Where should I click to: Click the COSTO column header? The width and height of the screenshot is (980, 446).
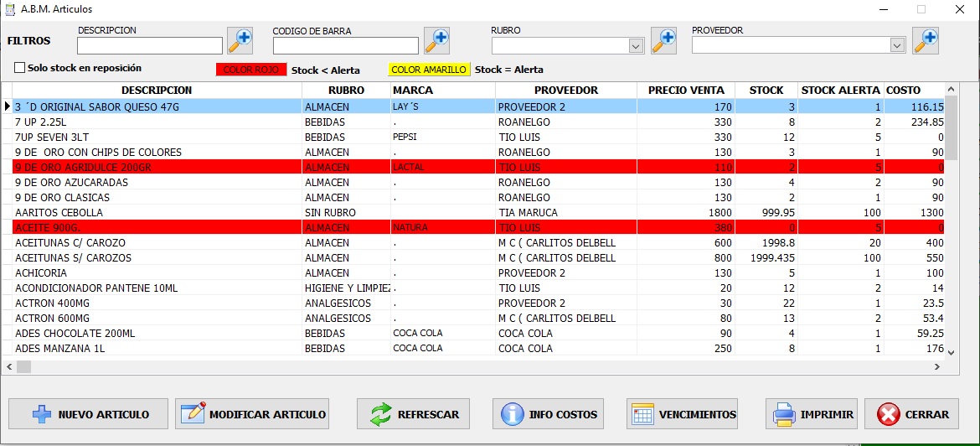point(914,90)
